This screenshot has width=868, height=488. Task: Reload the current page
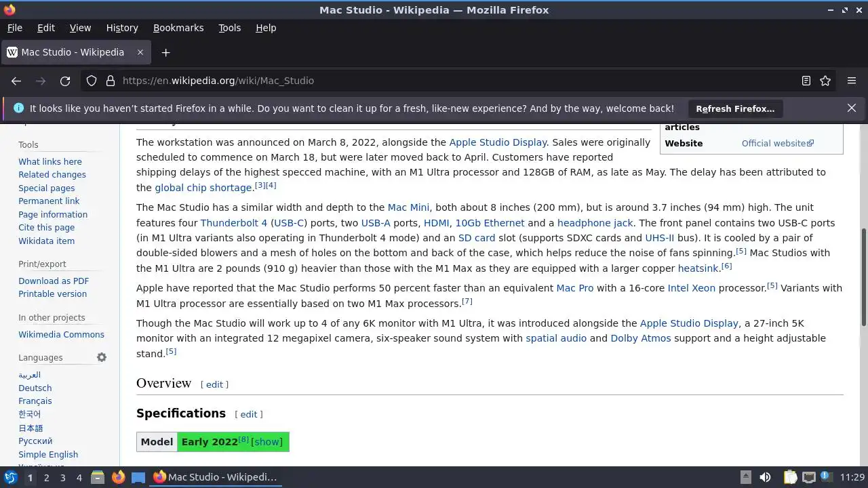click(x=65, y=81)
